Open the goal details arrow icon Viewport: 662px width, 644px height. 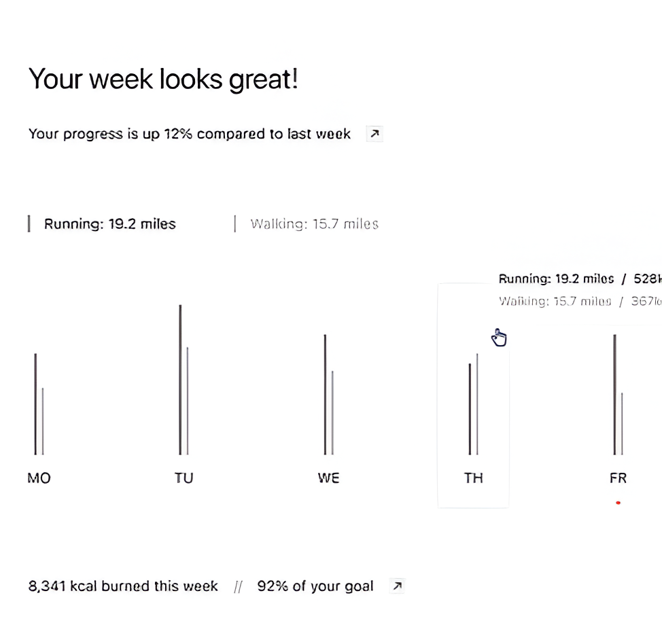tap(398, 586)
